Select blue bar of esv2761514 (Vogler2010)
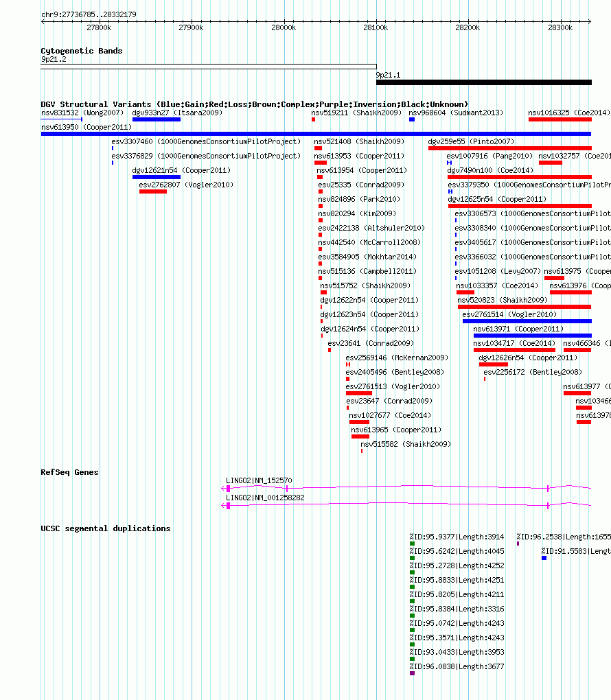The image size is (611, 700). [x=527, y=321]
